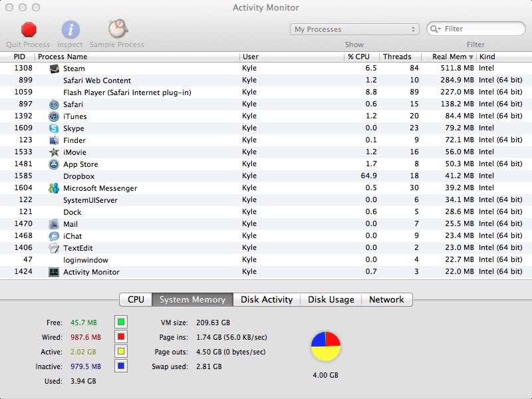
Task: Click the 979.5 MB Inactive value
Action: click(86, 367)
